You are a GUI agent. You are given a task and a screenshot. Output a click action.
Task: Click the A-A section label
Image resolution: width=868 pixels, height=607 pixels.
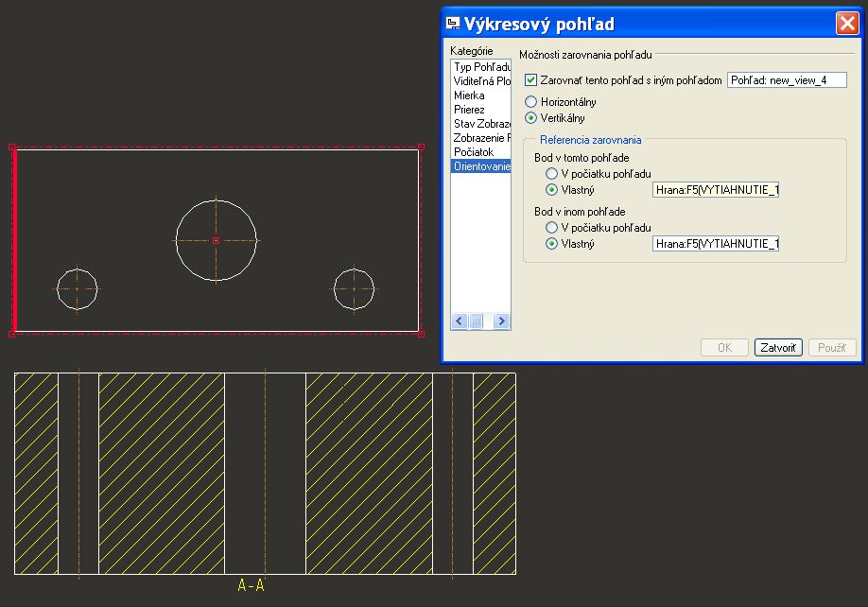251,585
